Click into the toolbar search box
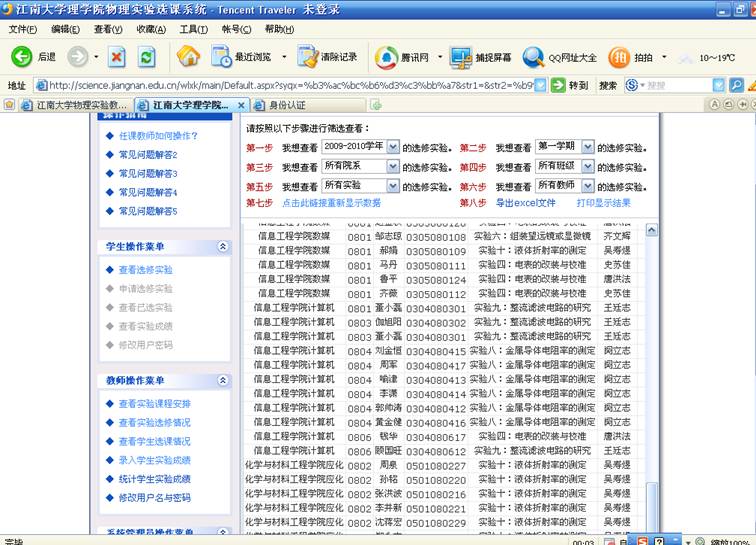This screenshot has width=756, height=545. tap(679, 85)
